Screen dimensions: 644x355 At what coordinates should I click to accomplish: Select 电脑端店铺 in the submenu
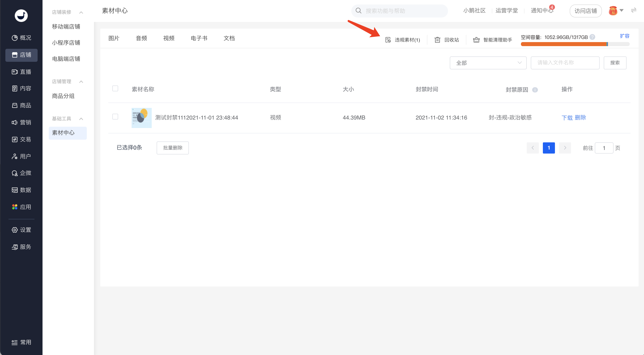66,59
